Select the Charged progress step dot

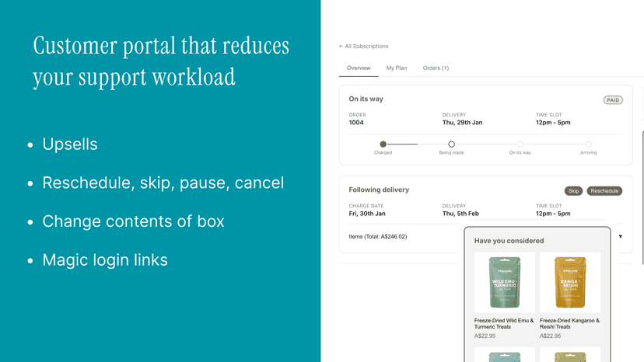383,144
